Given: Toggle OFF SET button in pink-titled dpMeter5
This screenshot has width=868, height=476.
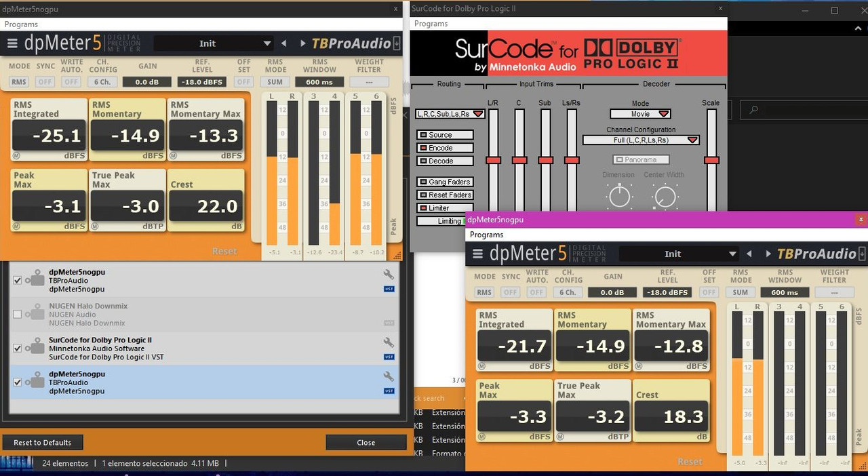Looking at the screenshot, I should click(x=709, y=292).
